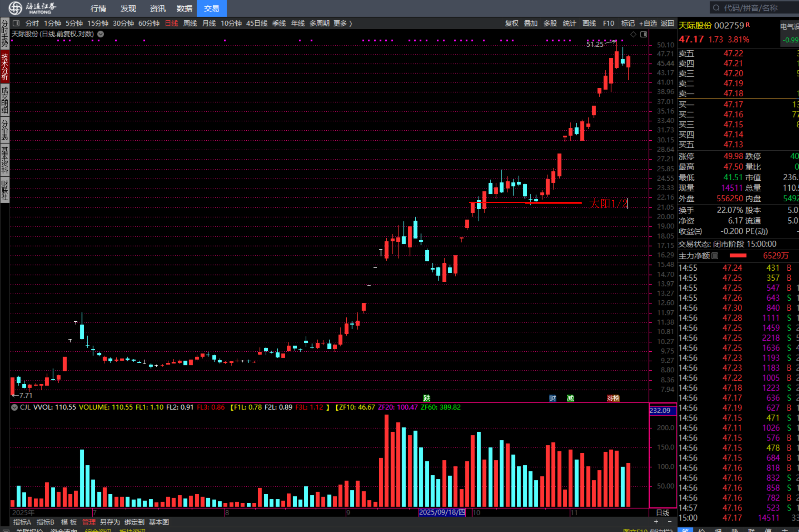This screenshot has width=799, height=532.
Task: Toggle left panel icon beside 分时
Action: point(16,23)
